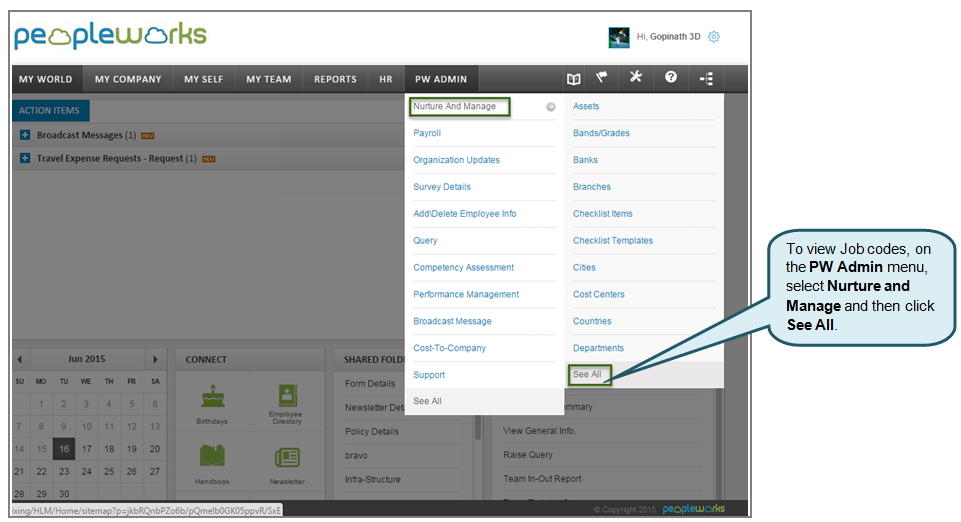Open the HR menu
This screenshot has height=522, width=961.
[x=386, y=79]
